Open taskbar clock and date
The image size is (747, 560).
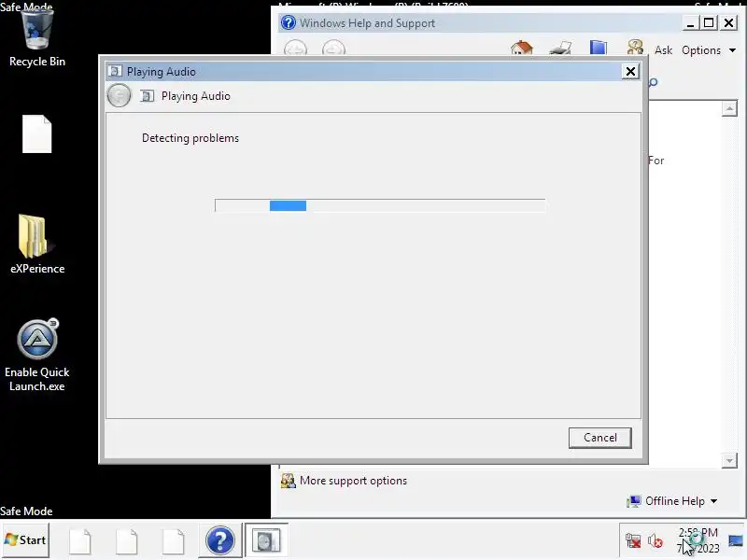coord(698,540)
